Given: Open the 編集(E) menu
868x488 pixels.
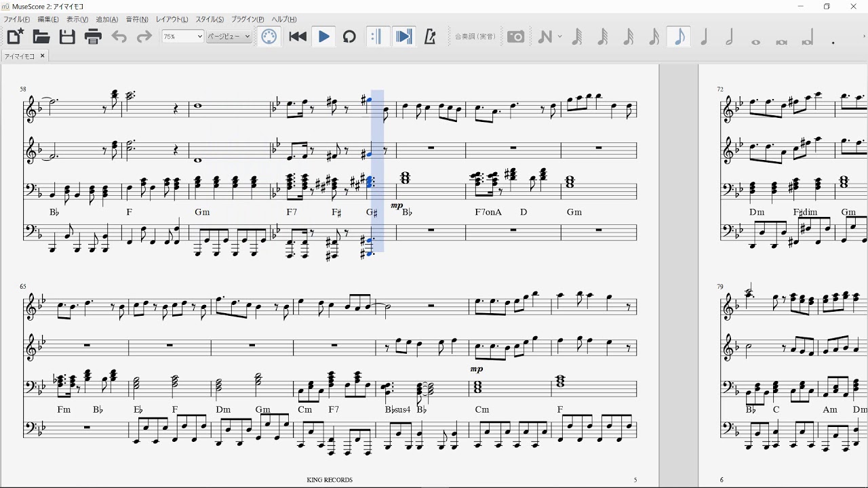Looking at the screenshot, I should coord(48,20).
